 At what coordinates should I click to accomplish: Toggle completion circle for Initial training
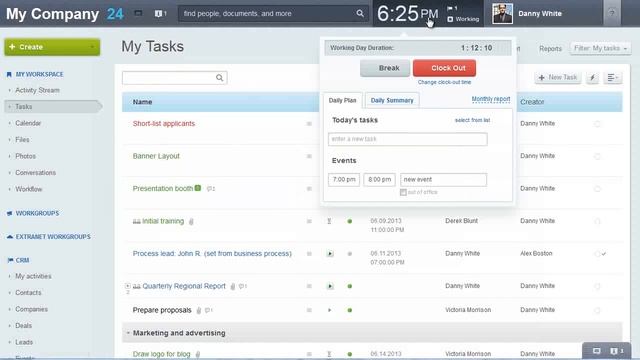coord(597,221)
